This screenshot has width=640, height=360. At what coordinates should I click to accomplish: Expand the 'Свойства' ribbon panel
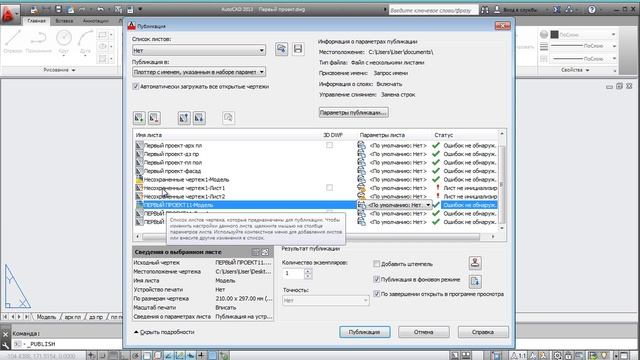tap(575, 70)
